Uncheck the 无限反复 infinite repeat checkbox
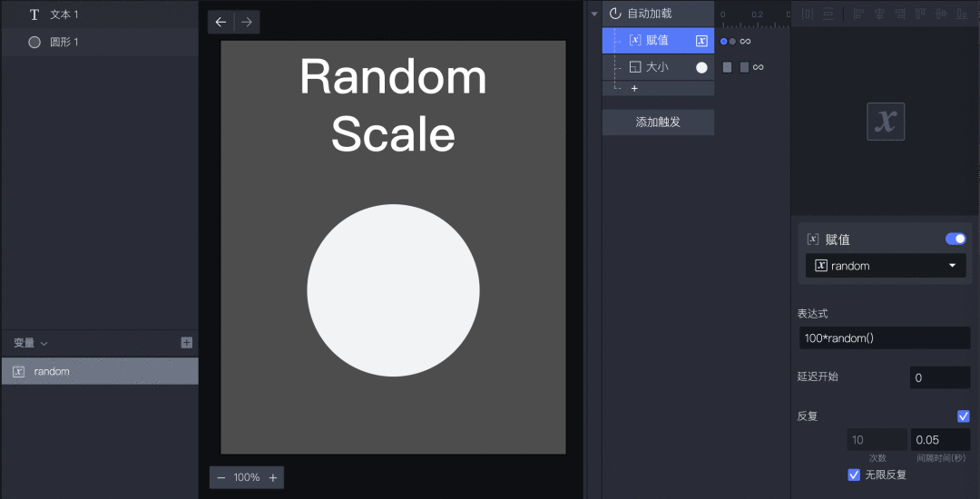This screenshot has height=499, width=980. pyautogui.click(x=854, y=475)
